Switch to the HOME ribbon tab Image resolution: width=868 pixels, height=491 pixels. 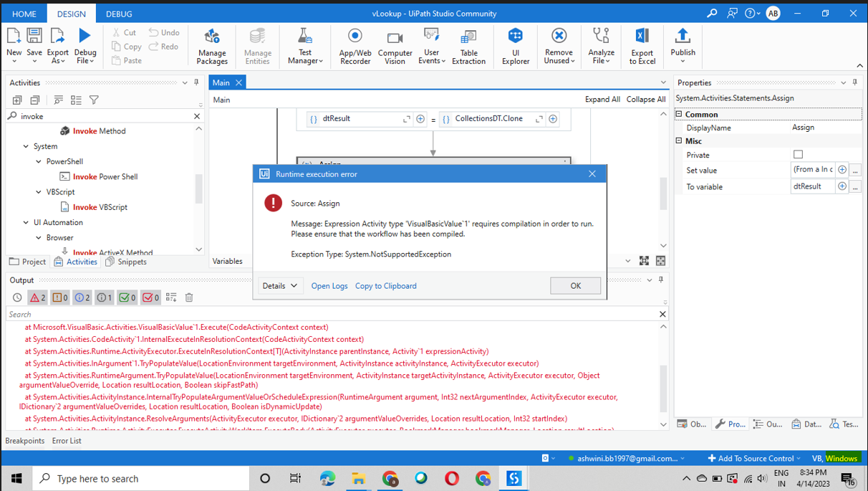(x=24, y=14)
